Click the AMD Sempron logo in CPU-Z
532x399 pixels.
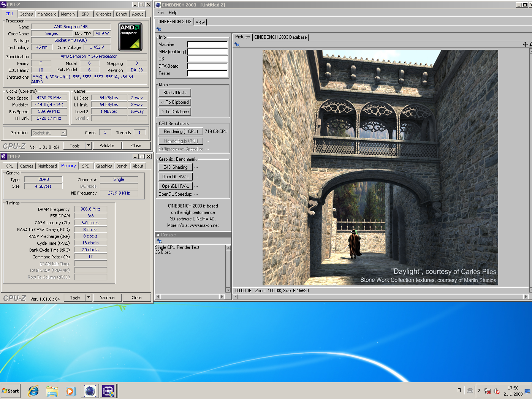pos(130,37)
